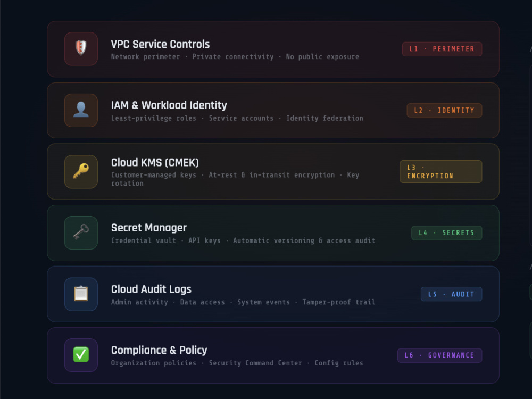Screen dimensions: 532x399
Task: Select the L4 · SECRETS badge
Action: coord(447,233)
